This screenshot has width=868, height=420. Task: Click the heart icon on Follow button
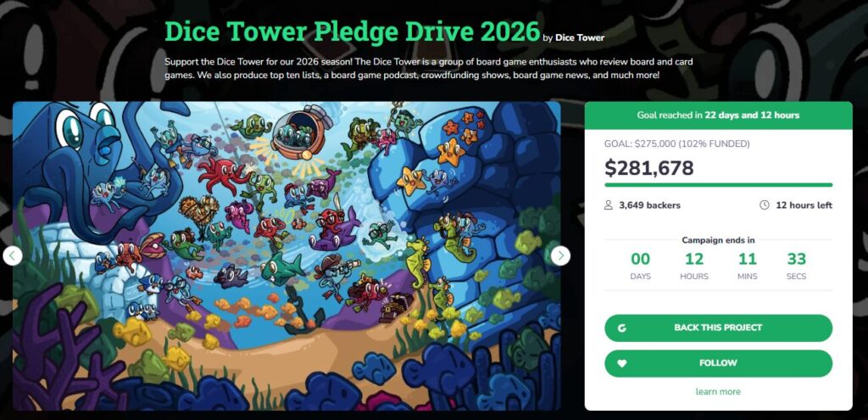[x=621, y=363]
